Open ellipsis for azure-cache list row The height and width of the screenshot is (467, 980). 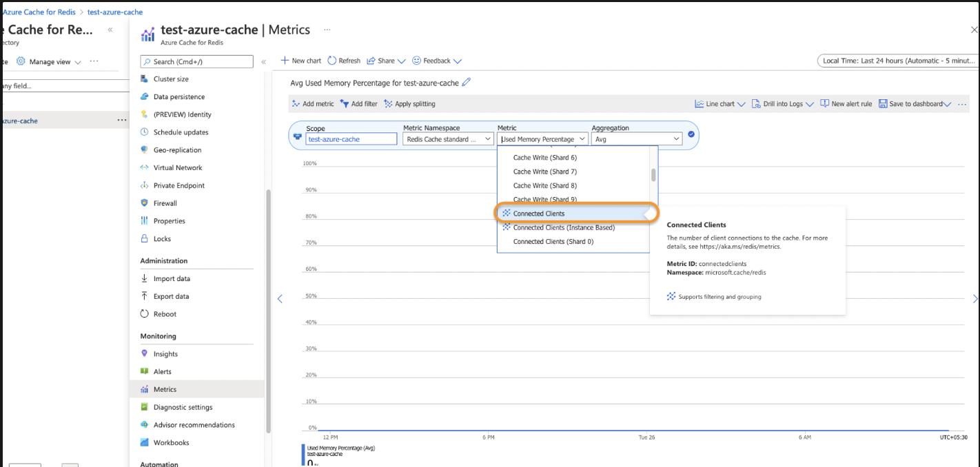click(122, 121)
